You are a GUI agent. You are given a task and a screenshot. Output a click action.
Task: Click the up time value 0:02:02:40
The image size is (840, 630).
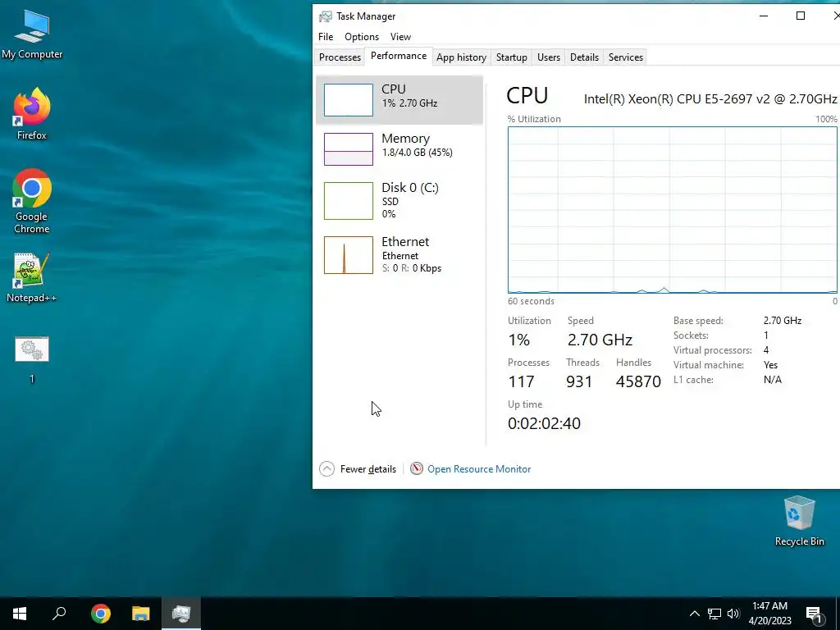pos(544,423)
